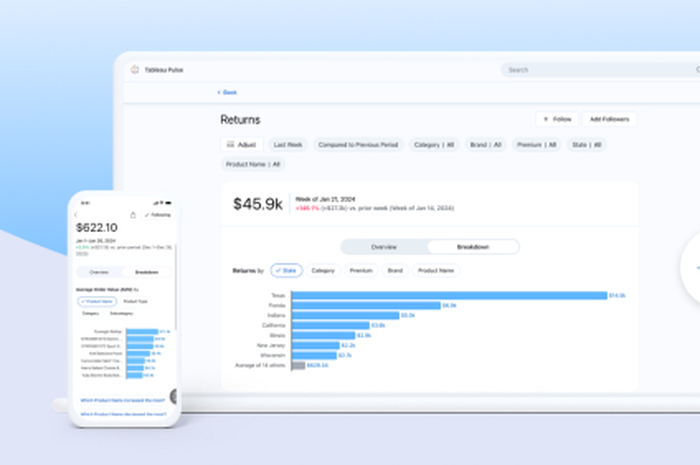Click the Follow button for Returns
The image size is (700, 465).
(x=557, y=119)
